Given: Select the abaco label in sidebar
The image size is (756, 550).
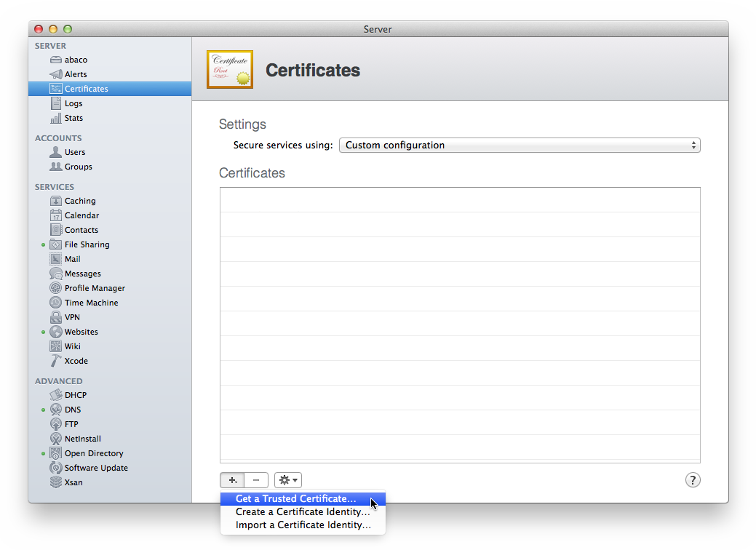Looking at the screenshot, I should (x=76, y=60).
